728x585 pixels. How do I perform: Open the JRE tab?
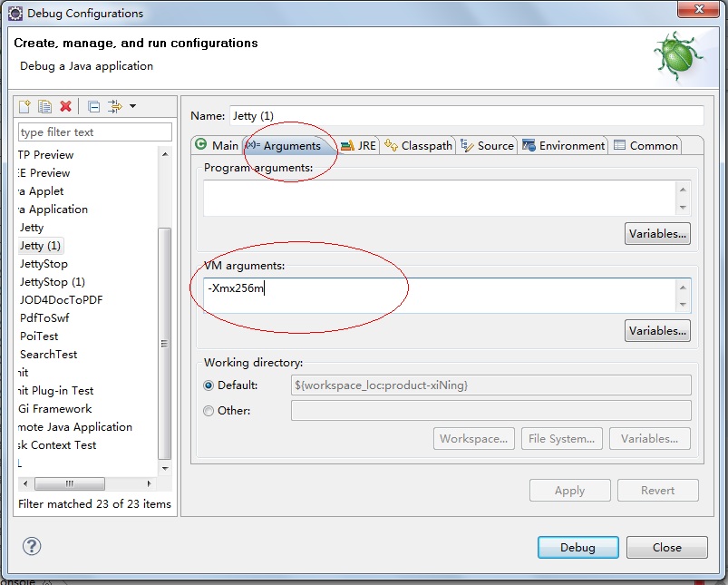(358, 145)
